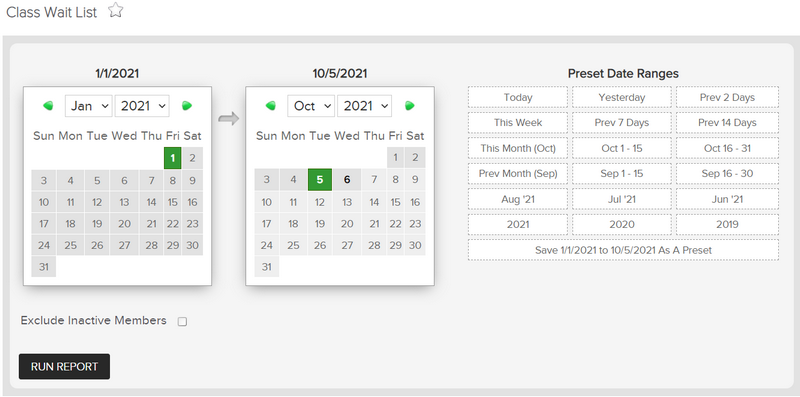Open the start calendar 2021 year dropdown
This screenshot has width=800, height=397.
(x=142, y=106)
